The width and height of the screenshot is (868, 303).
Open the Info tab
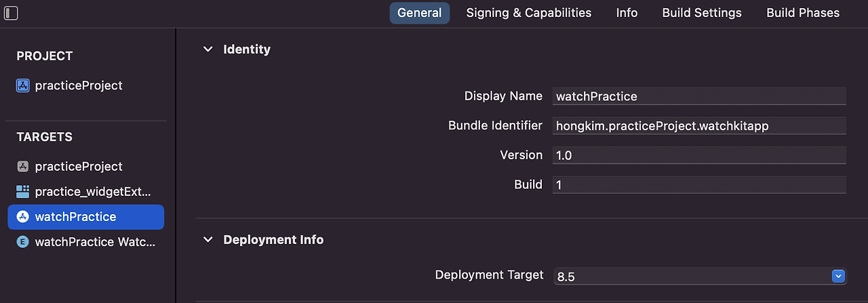[x=627, y=13]
